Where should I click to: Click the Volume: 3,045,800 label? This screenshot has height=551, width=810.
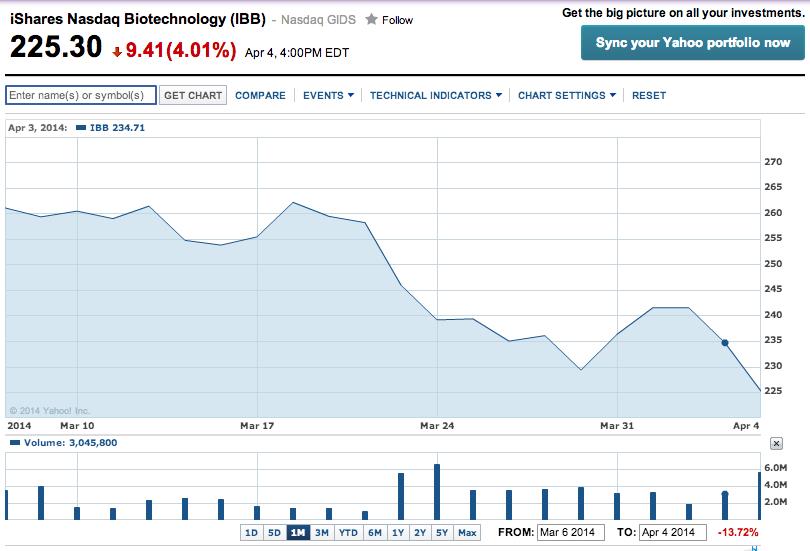(70, 443)
